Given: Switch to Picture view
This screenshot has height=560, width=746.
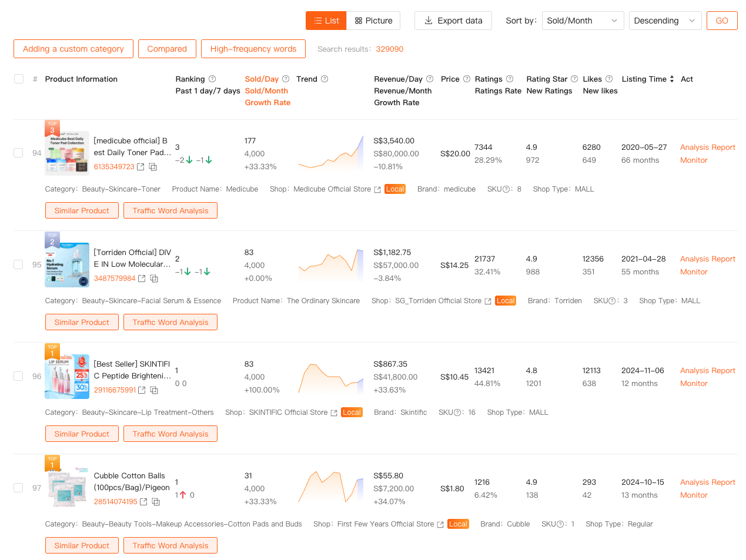Looking at the screenshot, I should [x=373, y=21].
